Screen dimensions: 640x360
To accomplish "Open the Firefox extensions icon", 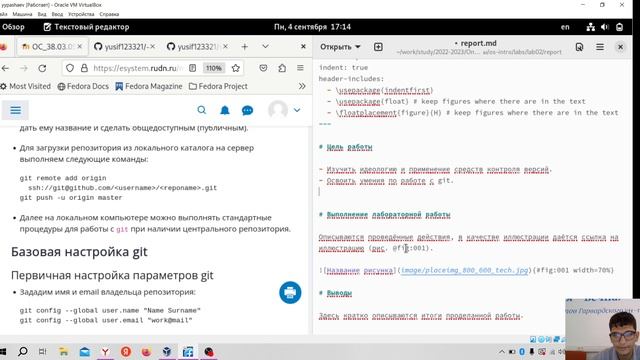I will click(x=282, y=68).
